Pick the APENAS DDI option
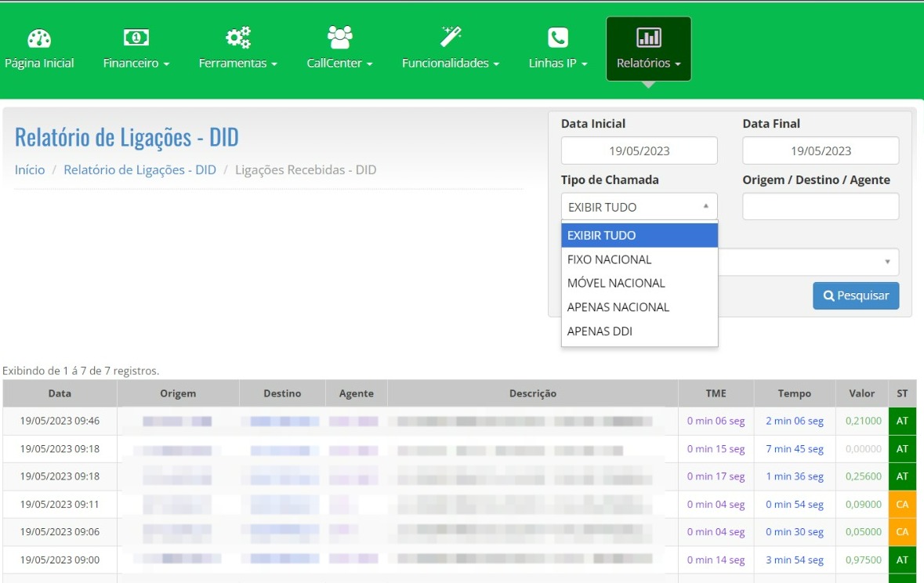 [x=600, y=331]
